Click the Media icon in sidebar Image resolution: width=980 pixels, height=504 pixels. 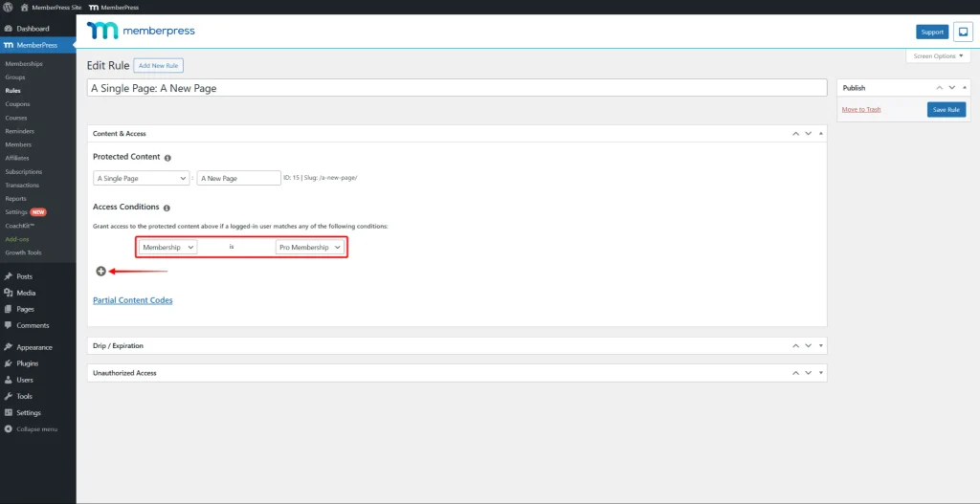[x=8, y=293]
